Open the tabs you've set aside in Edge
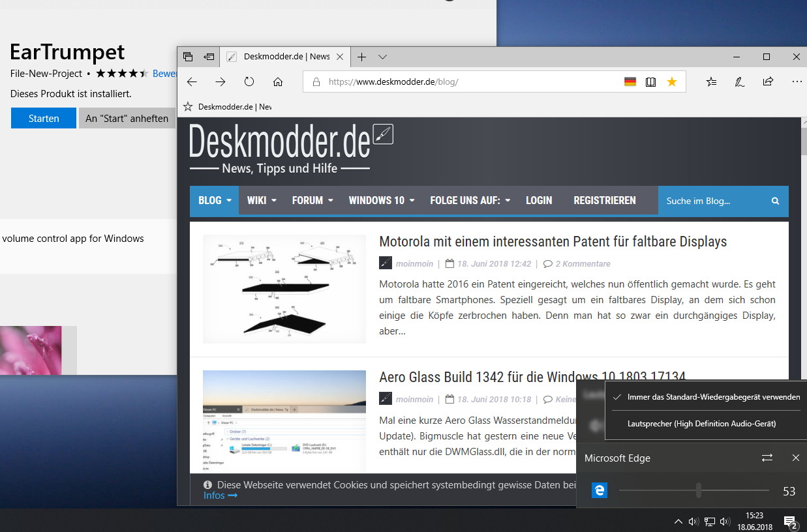The height and width of the screenshot is (532, 807). tap(188, 57)
